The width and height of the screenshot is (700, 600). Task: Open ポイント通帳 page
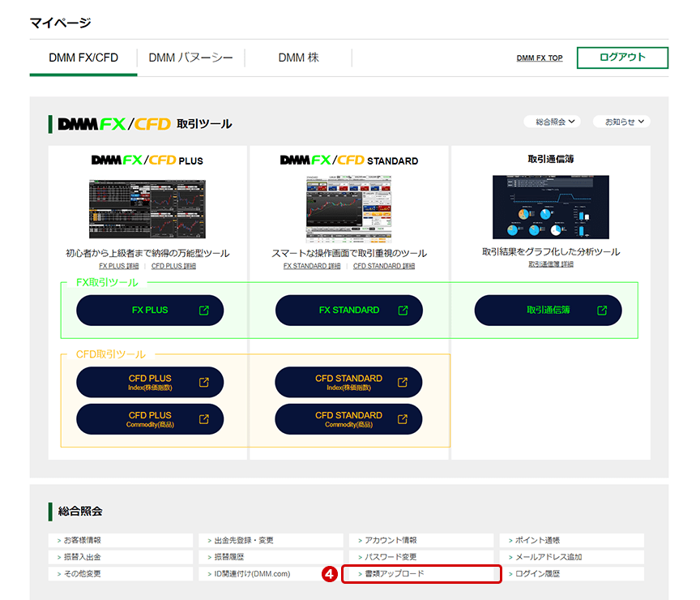click(x=572, y=540)
